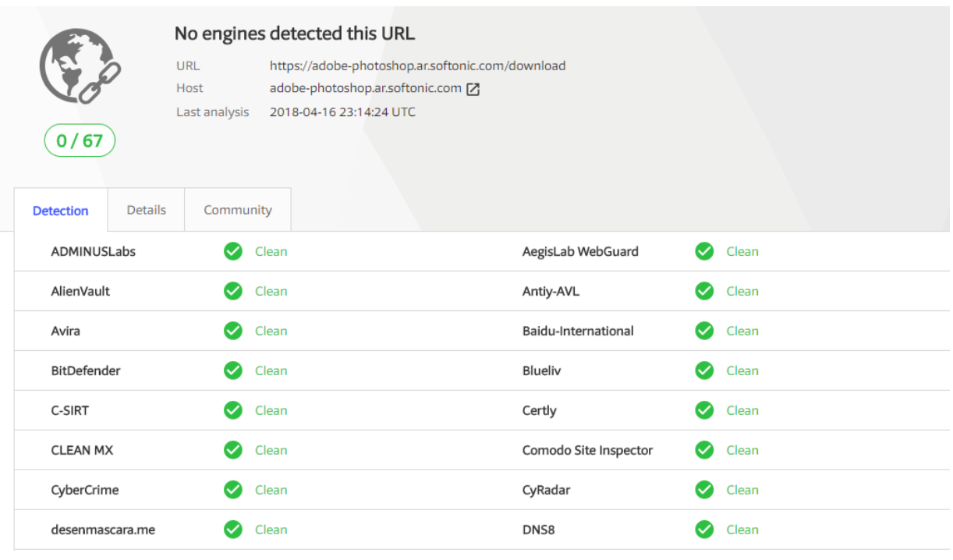Click green check icon for Baidu-International

(704, 331)
